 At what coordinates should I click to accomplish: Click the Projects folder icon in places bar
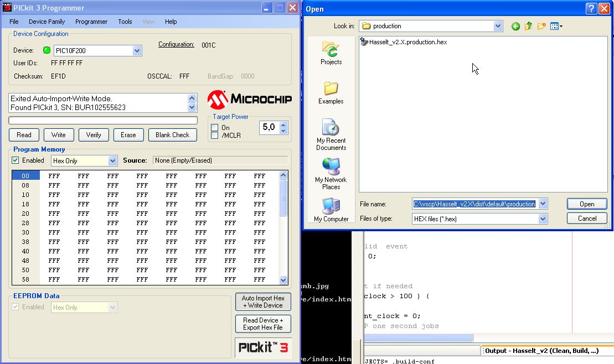coord(331,51)
